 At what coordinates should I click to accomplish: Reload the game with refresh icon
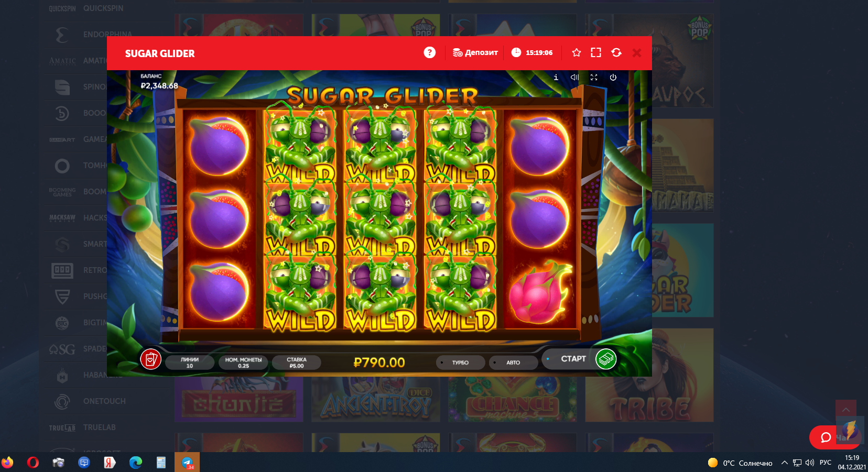[616, 52]
